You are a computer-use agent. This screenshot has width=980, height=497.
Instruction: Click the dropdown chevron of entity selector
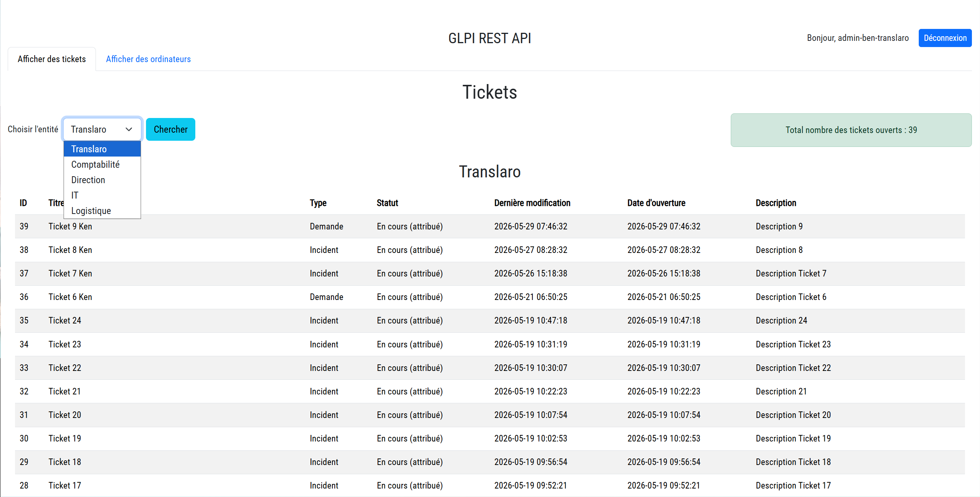pos(129,129)
